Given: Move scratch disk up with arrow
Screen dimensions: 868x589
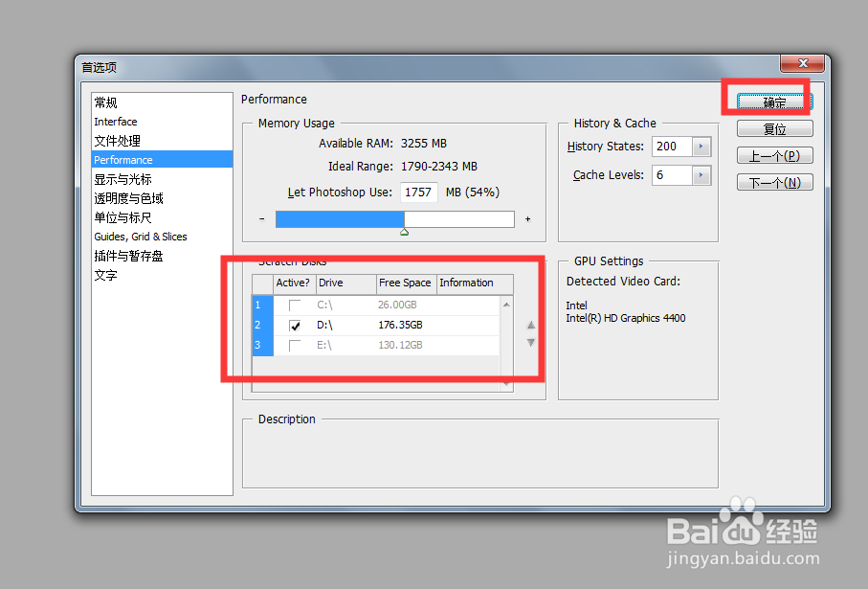Looking at the screenshot, I should tap(531, 325).
